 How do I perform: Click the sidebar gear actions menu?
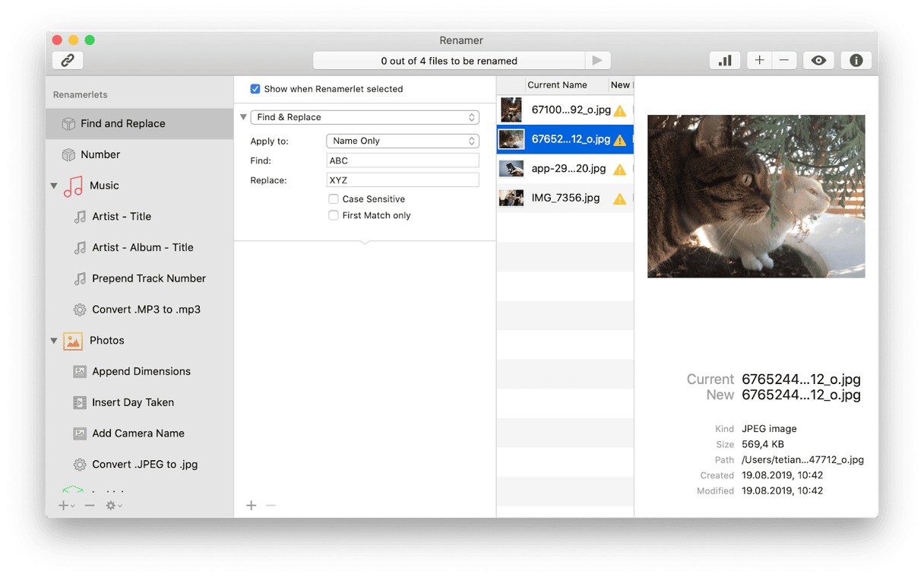coord(114,506)
